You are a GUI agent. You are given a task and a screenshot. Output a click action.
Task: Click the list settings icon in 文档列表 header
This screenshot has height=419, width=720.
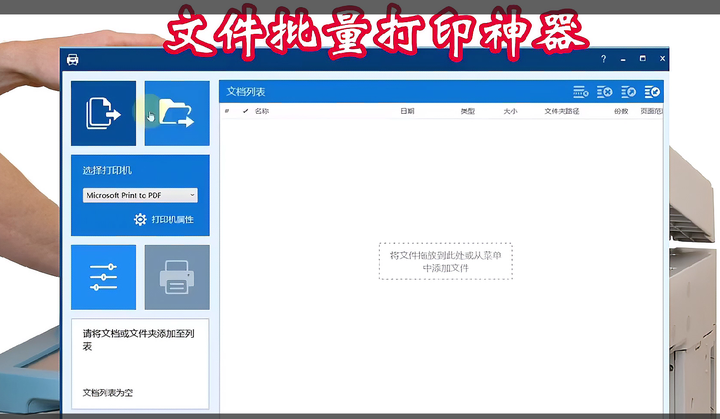pos(581,92)
